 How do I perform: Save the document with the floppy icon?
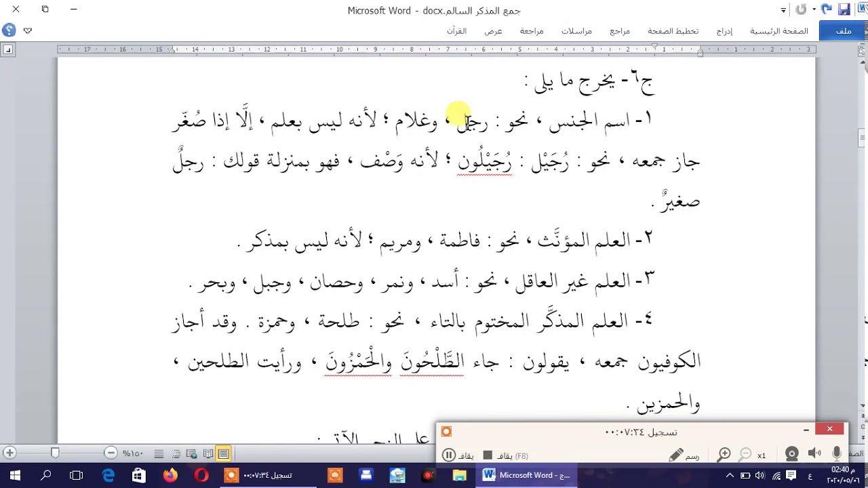click(844, 9)
